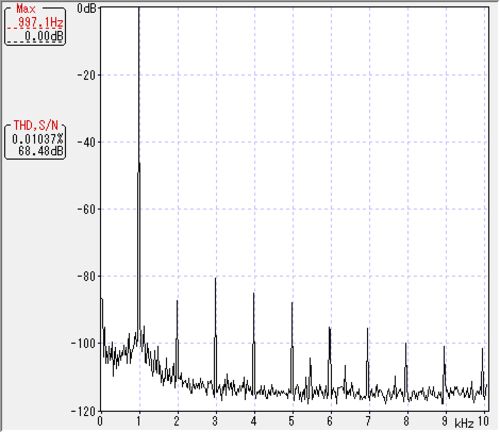500x432 pixels.
Task: Click the red THD,S/N panel title
Action: coord(36,125)
